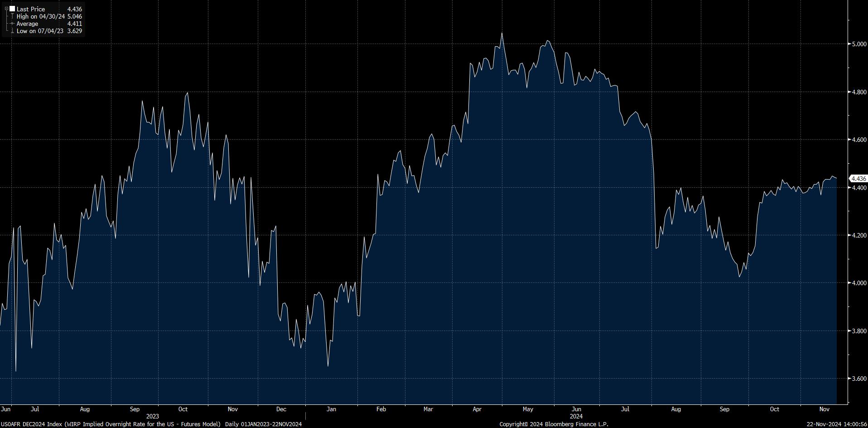
Task: Click the white Last Price color swatch
Action: click(12, 9)
